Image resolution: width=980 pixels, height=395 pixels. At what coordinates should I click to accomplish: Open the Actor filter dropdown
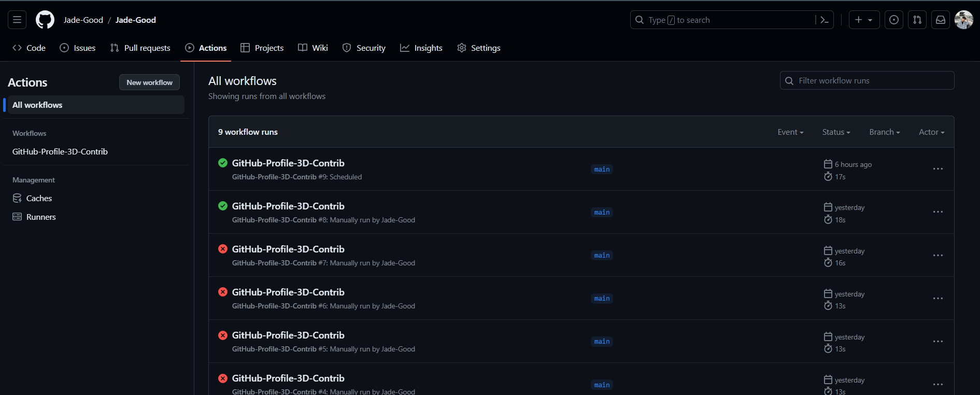click(x=931, y=132)
